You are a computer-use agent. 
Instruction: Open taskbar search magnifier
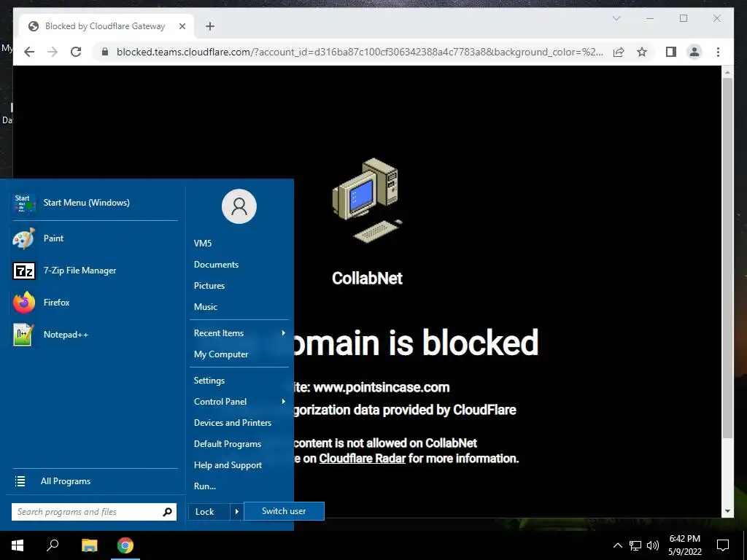[53, 545]
